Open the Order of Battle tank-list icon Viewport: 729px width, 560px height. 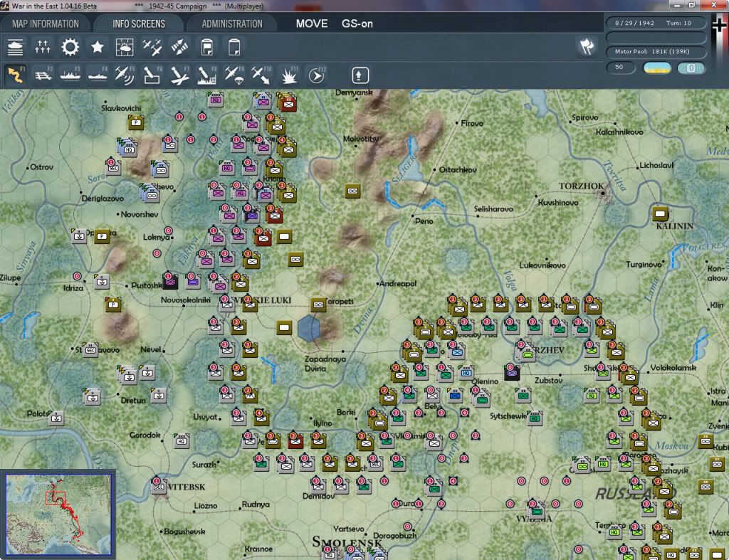pyautogui.click(x=15, y=47)
